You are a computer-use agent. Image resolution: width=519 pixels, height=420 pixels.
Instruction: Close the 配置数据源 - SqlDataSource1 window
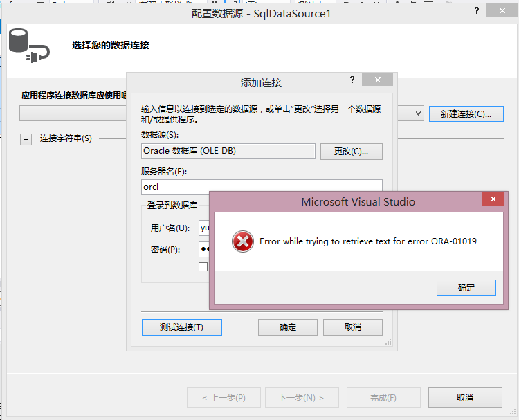click(x=502, y=10)
